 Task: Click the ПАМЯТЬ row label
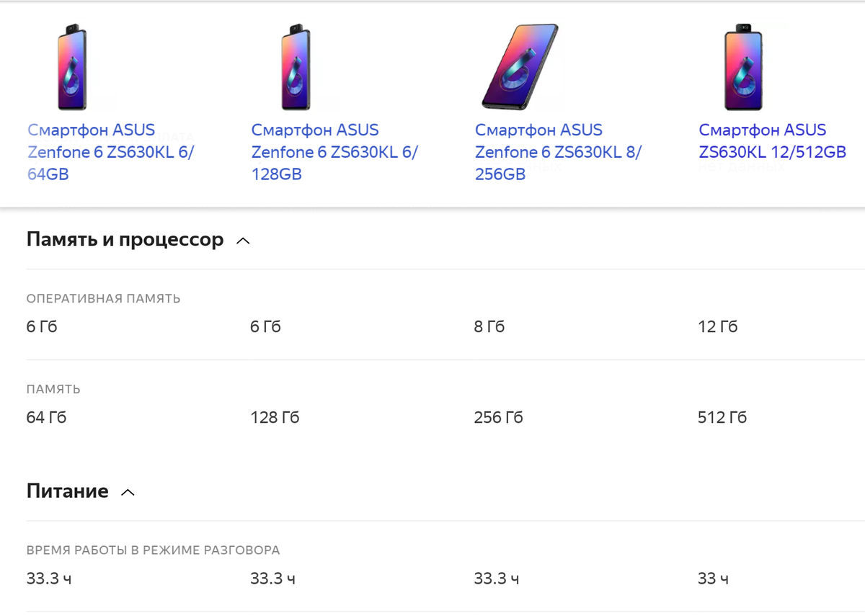tap(53, 388)
